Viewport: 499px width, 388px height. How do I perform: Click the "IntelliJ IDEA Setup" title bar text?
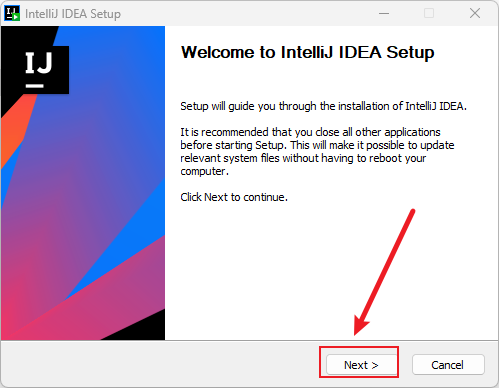[73, 14]
